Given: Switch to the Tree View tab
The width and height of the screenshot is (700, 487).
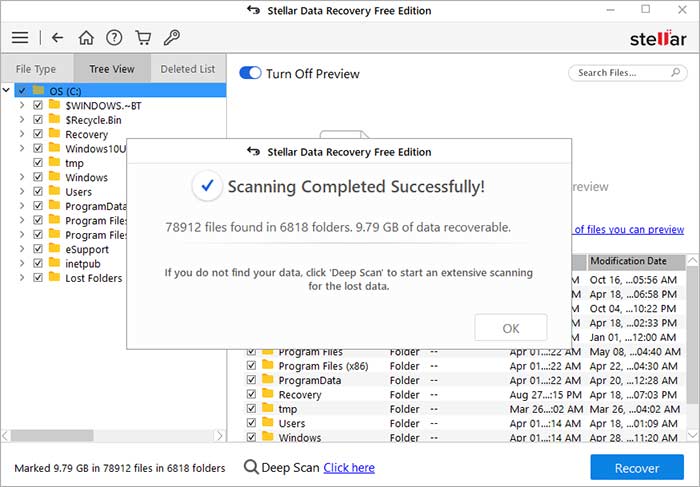Looking at the screenshot, I should 112,69.
